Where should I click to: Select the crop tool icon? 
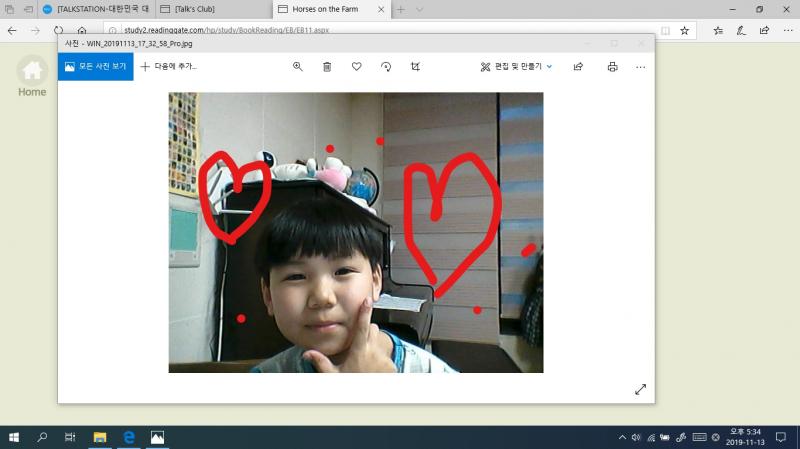pos(415,67)
